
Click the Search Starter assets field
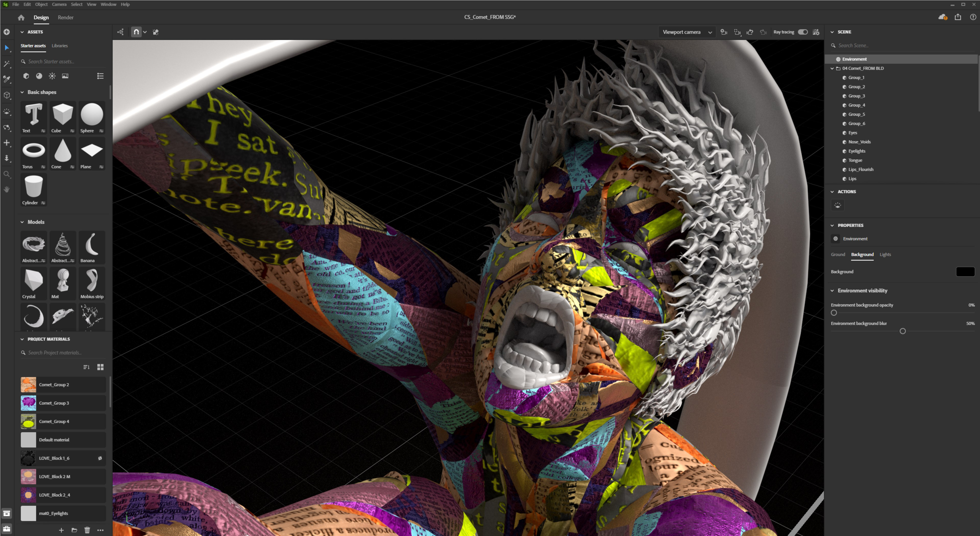[x=63, y=61]
